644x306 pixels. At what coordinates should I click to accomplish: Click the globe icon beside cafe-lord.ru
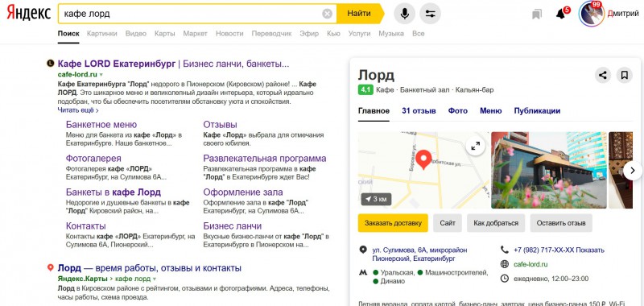pos(505,264)
